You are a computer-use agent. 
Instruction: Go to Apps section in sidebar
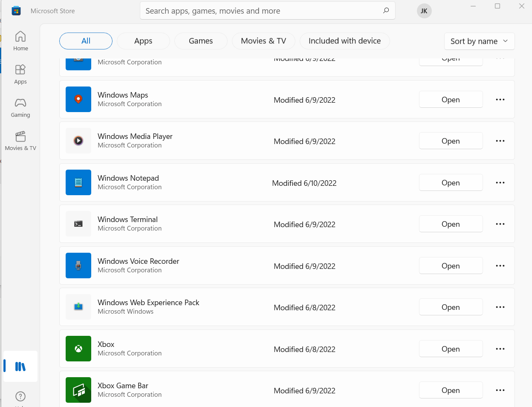coord(20,74)
